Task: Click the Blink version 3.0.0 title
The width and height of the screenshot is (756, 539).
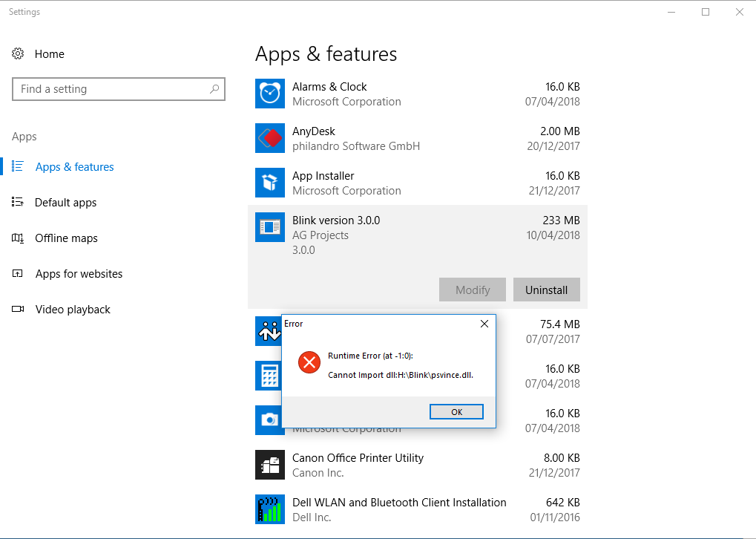Action: pos(336,220)
